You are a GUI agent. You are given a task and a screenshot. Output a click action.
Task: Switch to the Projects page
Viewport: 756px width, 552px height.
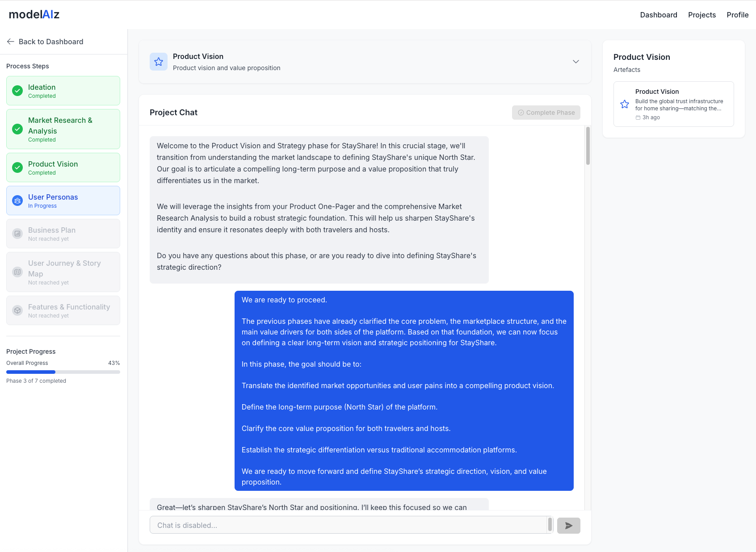[x=702, y=15]
